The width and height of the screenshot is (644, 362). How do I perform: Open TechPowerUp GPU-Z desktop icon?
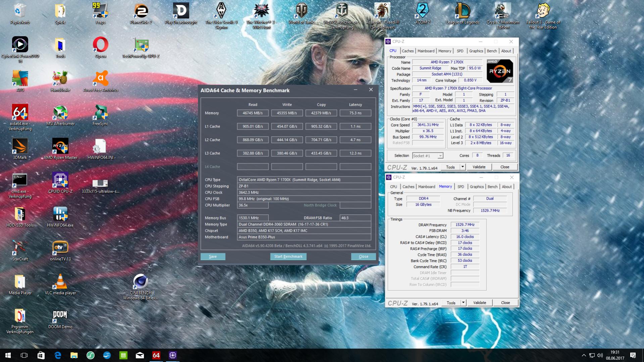click(x=141, y=48)
